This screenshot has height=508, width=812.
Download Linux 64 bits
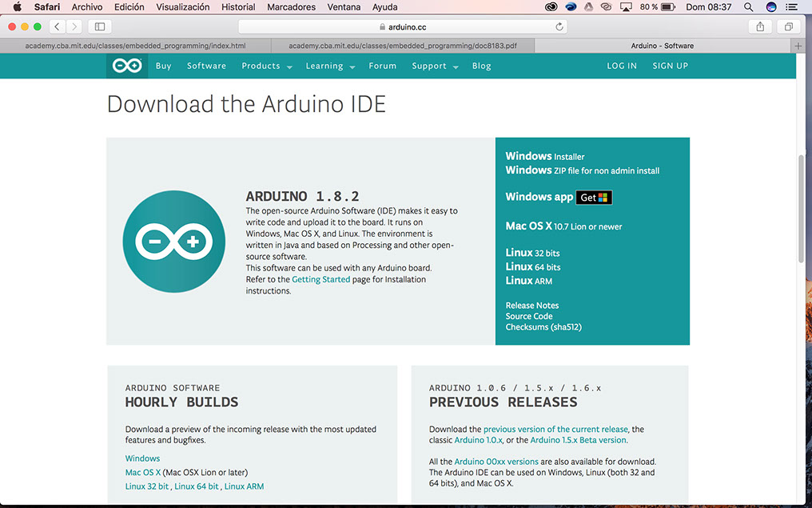click(x=533, y=267)
